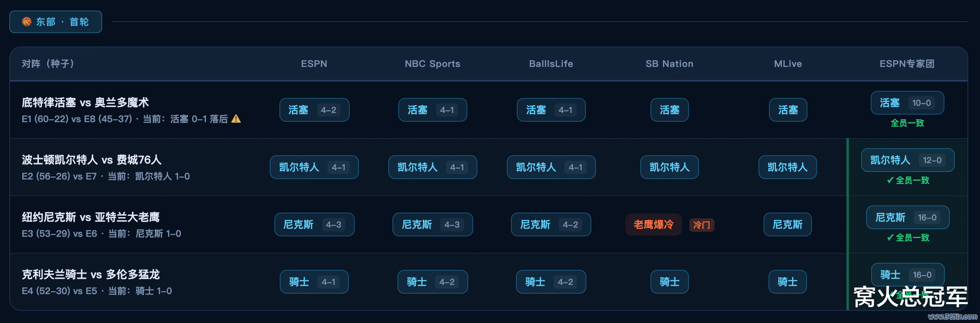Click the ESPN专家团 column header
The width and height of the screenshot is (980, 323).
907,64
